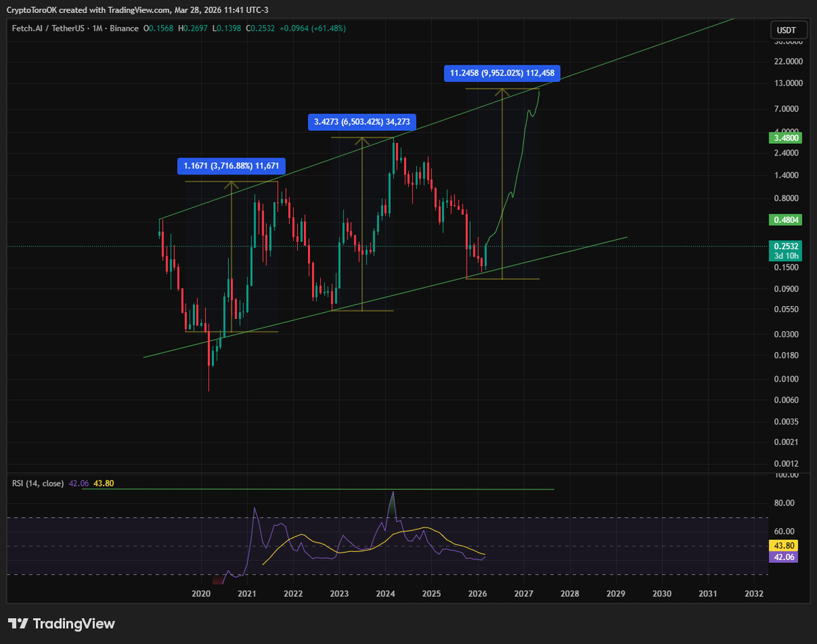Click the 3.4273 (6,503.42%) projection label

(363, 122)
